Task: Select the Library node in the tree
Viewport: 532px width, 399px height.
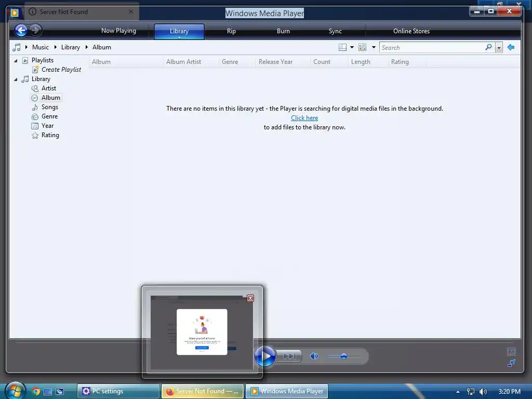Action: [41, 79]
